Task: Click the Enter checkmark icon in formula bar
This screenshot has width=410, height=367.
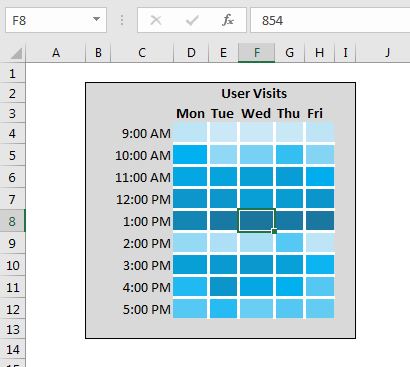Action: click(192, 20)
